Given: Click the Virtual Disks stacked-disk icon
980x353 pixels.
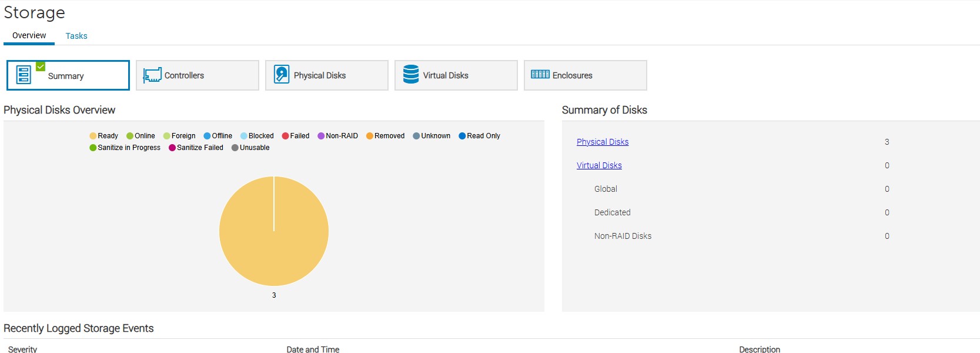Looking at the screenshot, I should tap(411, 75).
